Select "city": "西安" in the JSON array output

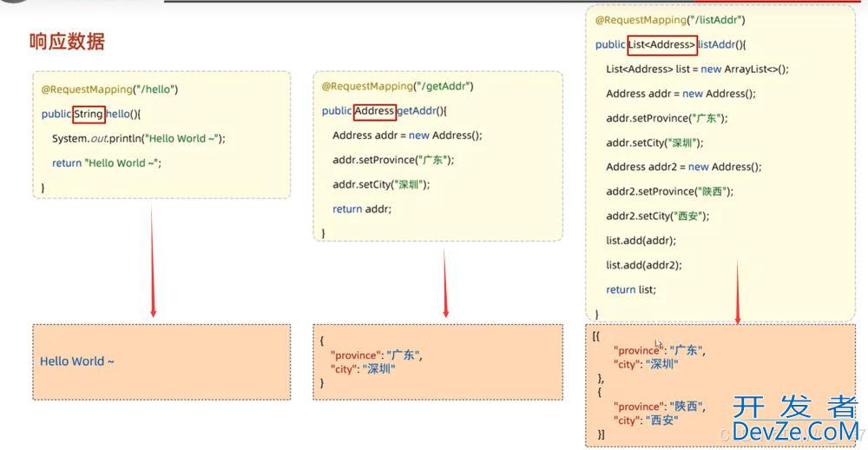pyautogui.click(x=646, y=420)
